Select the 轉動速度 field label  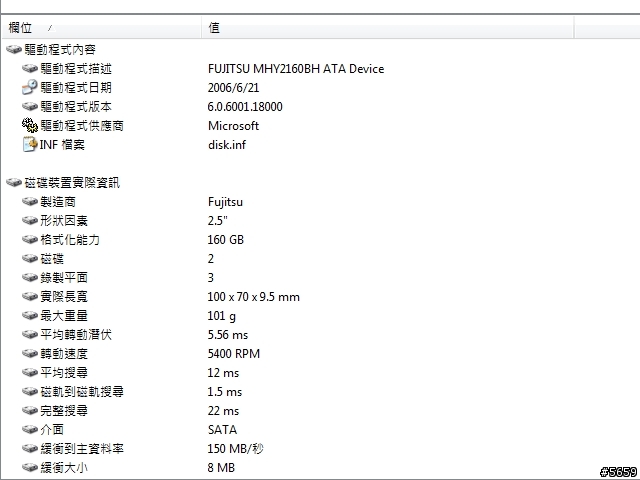click(64, 353)
